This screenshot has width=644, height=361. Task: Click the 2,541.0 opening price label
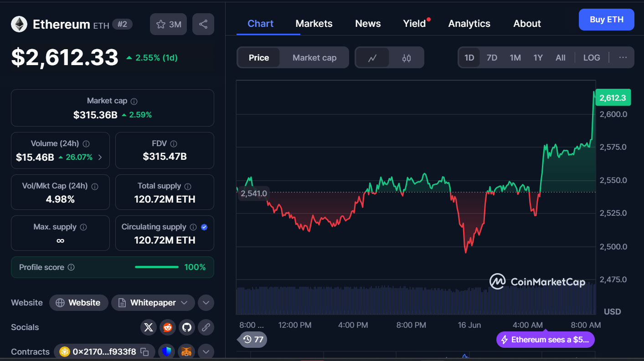[254, 193]
